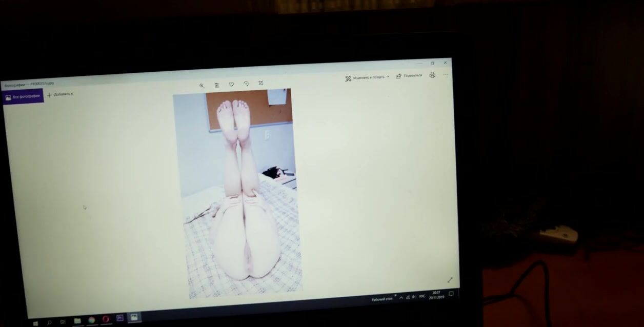Click the rotate icon in toolbar
Viewport: 644px width, 327px height.
246,84
